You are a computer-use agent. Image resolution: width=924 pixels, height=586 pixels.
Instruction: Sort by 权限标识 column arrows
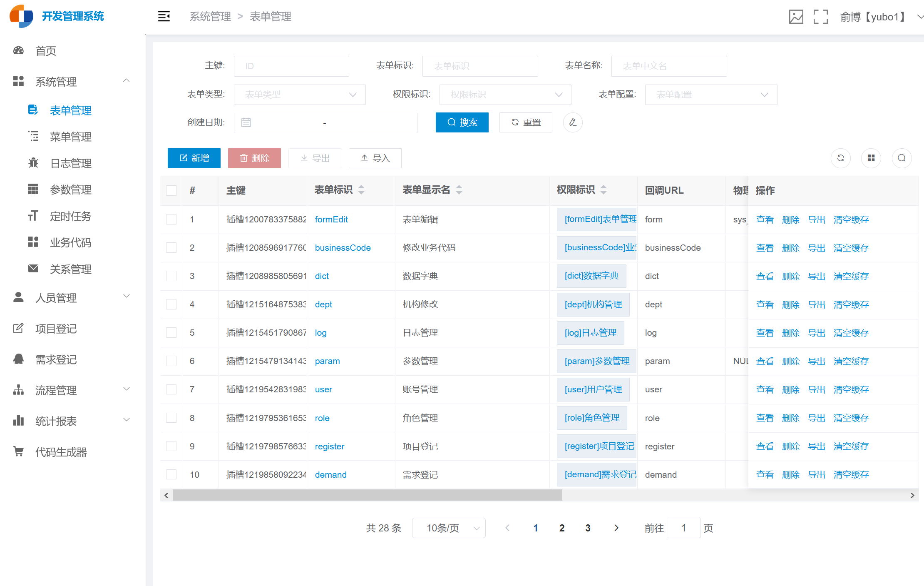pos(604,190)
